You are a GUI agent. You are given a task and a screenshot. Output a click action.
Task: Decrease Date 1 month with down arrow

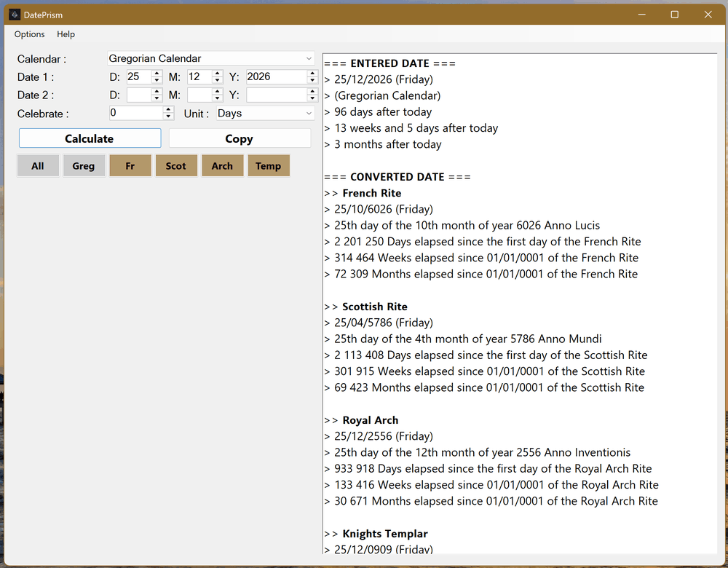pyautogui.click(x=217, y=80)
